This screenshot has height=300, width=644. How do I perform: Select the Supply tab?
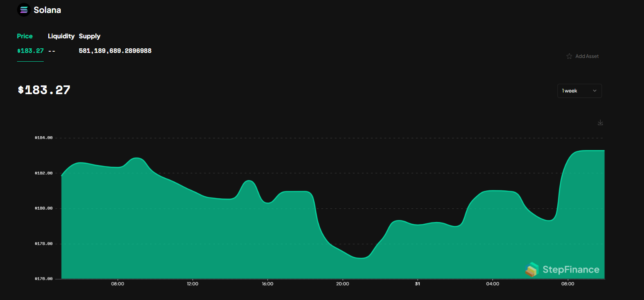[90, 36]
